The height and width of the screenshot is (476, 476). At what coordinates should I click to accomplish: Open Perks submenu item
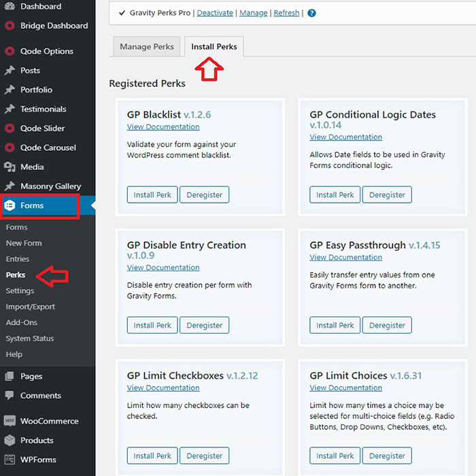click(16, 275)
